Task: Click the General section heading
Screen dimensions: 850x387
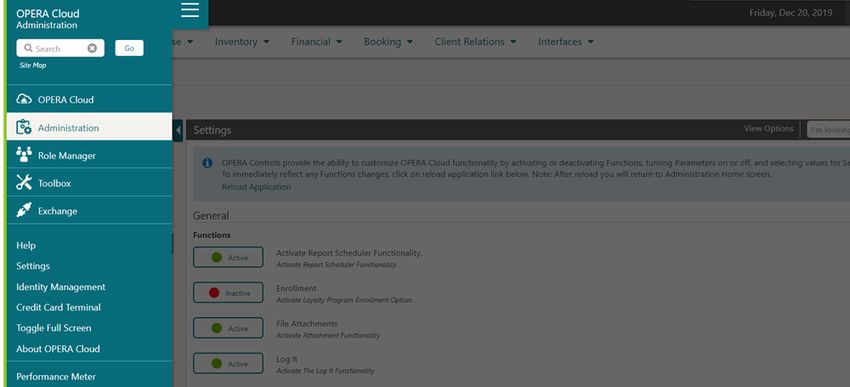Action: [x=211, y=215]
